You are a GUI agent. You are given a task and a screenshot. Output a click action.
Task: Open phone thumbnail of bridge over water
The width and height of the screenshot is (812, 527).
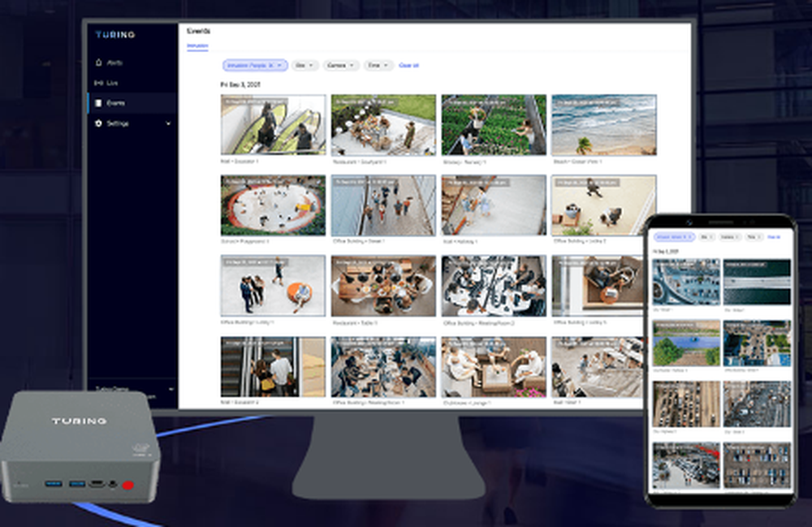click(x=757, y=282)
